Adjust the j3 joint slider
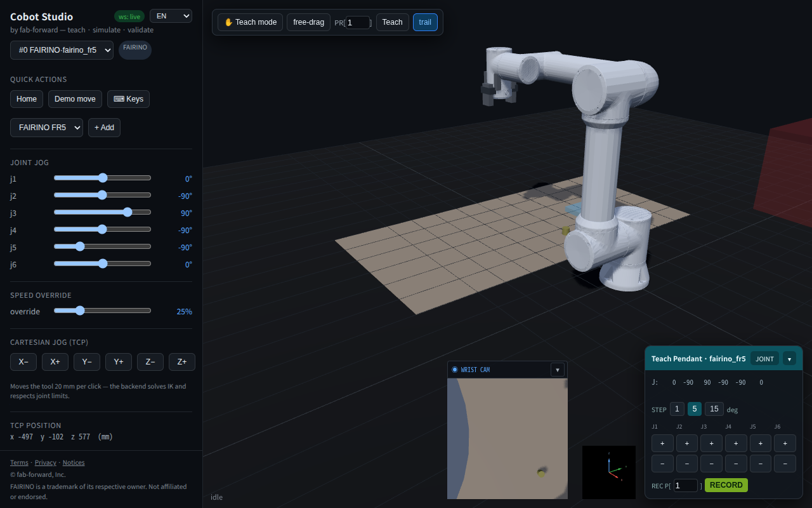The image size is (812, 508). tap(102, 212)
